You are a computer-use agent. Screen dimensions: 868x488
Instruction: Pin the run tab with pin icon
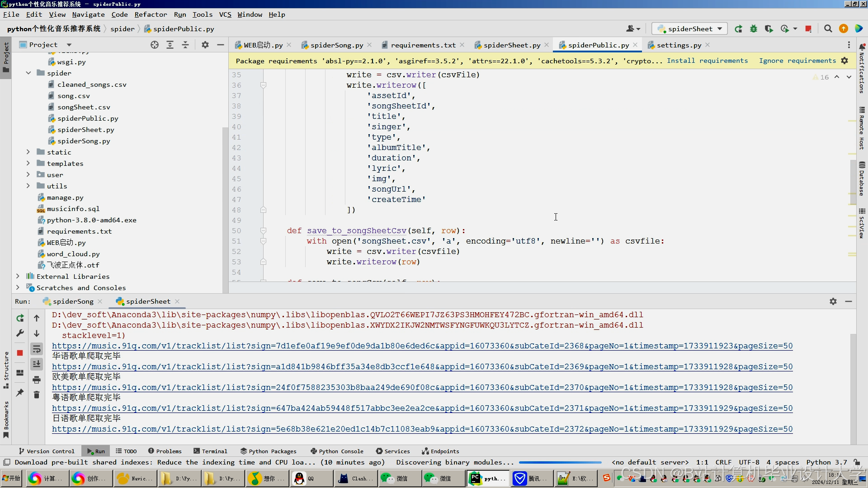[x=20, y=393]
